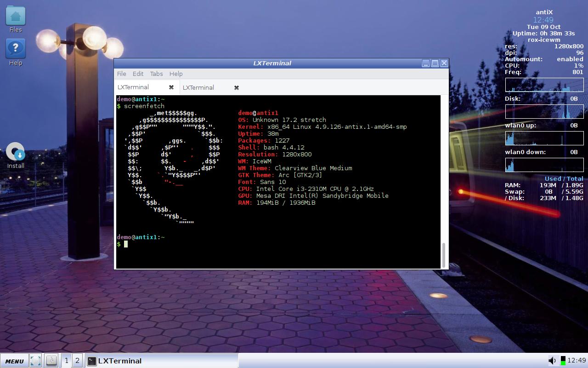Click the battery indicator in the system tray
Screen dimensions: 588x368
coord(562,360)
